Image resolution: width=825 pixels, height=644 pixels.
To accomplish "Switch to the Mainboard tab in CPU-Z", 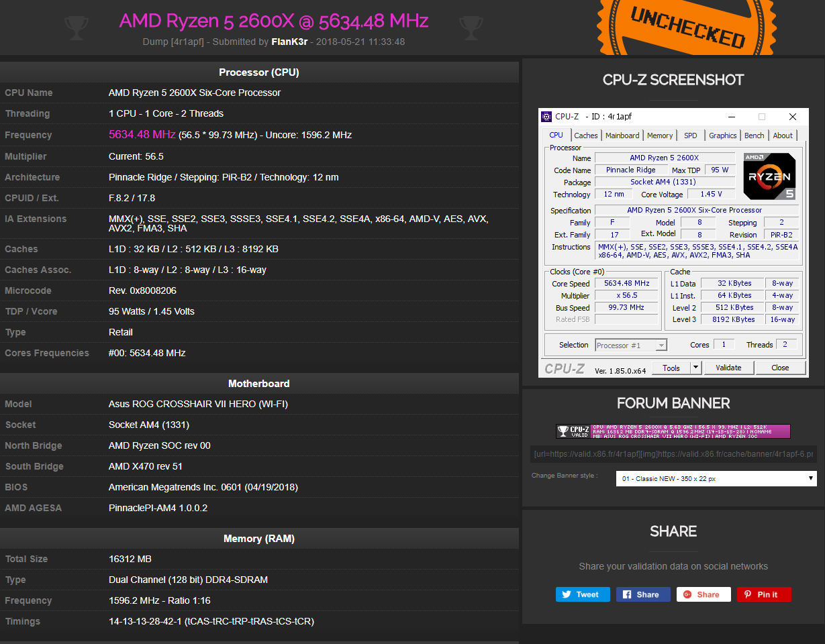I will (x=622, y=136).
